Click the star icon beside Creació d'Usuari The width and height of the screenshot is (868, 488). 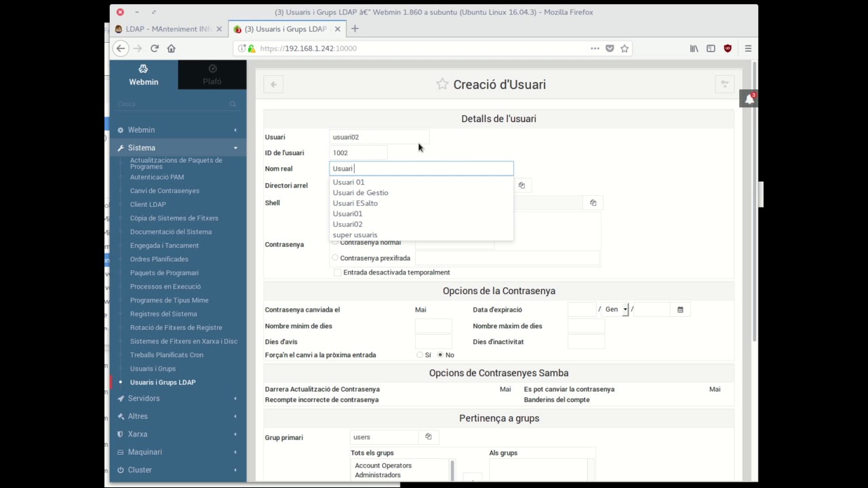click(x=442, y=84)
